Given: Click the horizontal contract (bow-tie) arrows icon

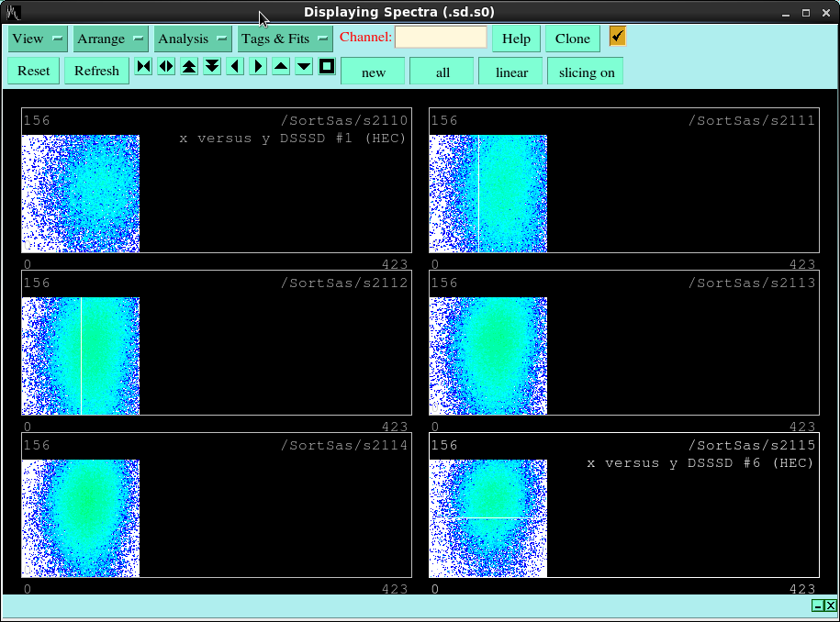Looking at the screenshot, I should point(143,66).
